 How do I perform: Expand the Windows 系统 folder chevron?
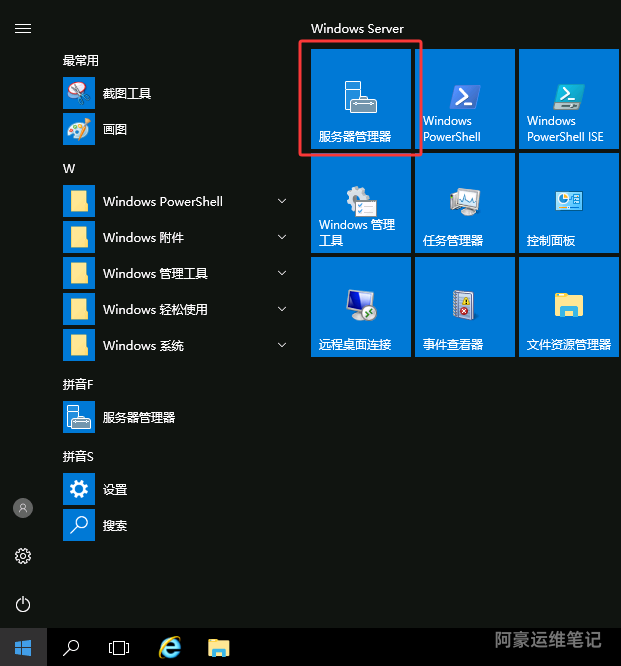tap(282, 345)
